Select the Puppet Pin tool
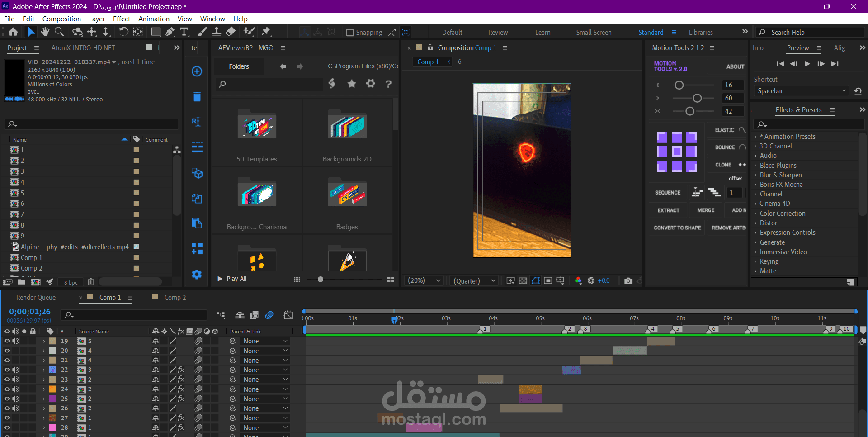The height and width of the screenshot is (437, 868). pos(266,32)
